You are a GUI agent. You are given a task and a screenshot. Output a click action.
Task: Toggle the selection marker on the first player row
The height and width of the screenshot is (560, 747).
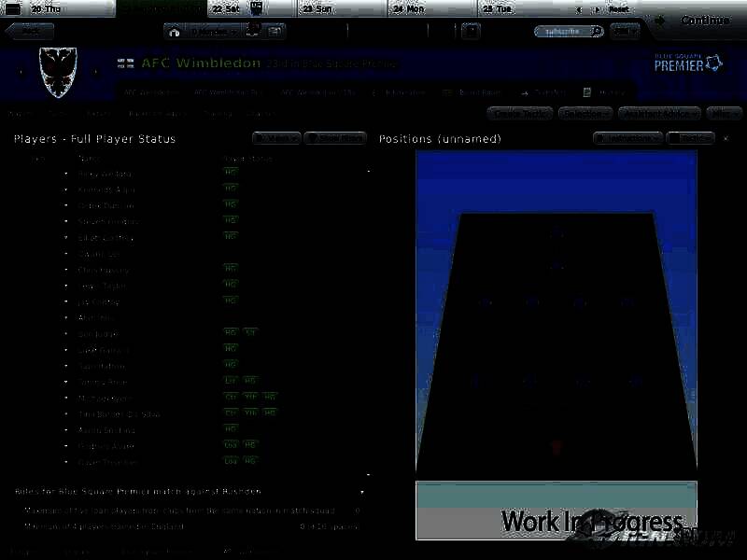[66, 174]
